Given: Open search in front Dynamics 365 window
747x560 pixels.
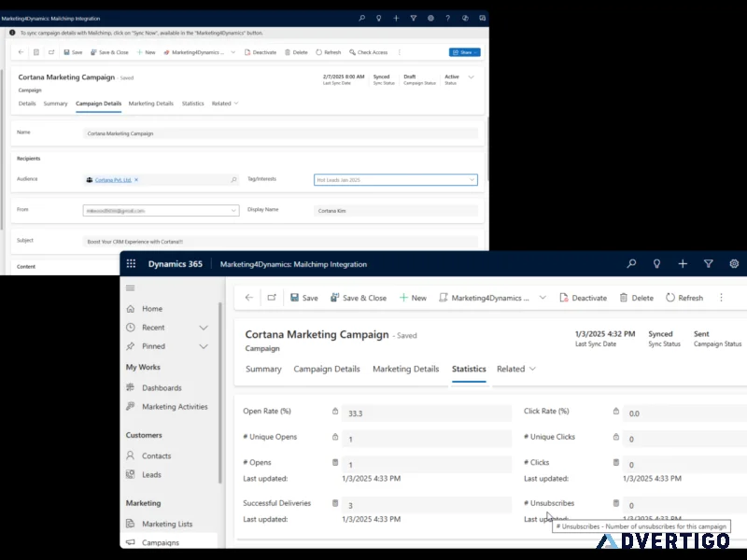Looking at the screenshot, I should (631, 263).
